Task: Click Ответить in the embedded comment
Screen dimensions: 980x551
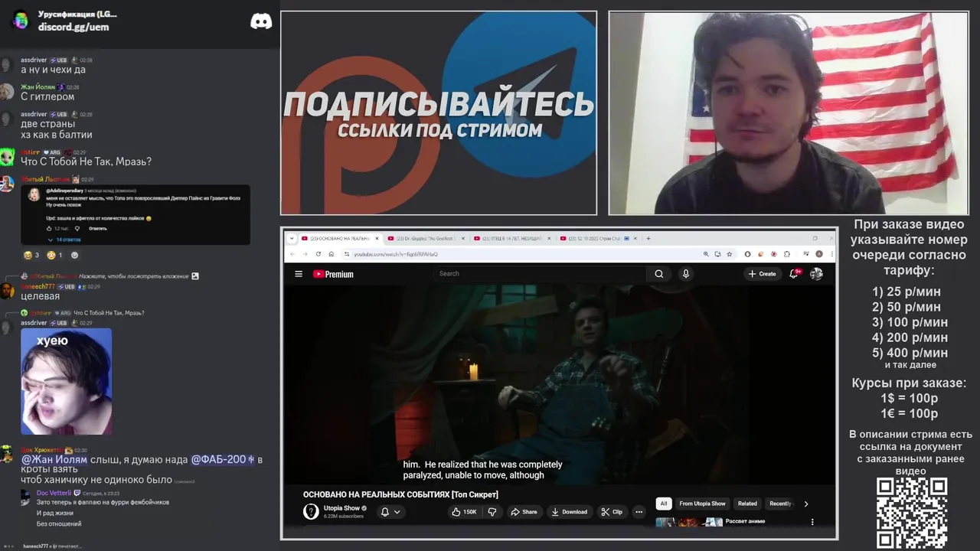Action: point(98,229)
